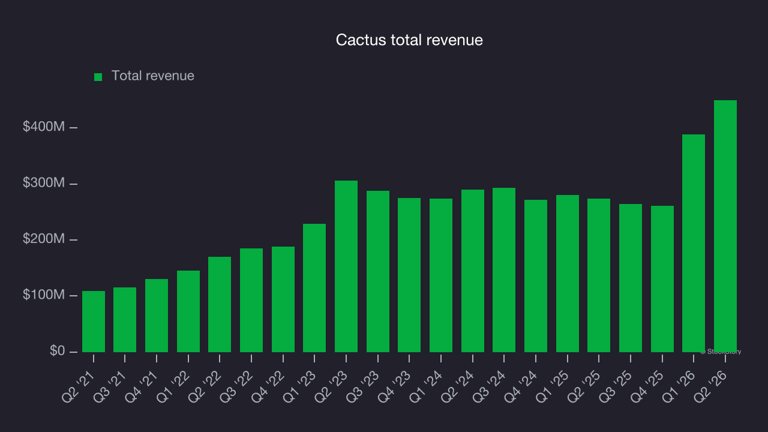Click the Q4 '22 x-axis label
This screenshot has width=768, height=432.
[268, 387]
